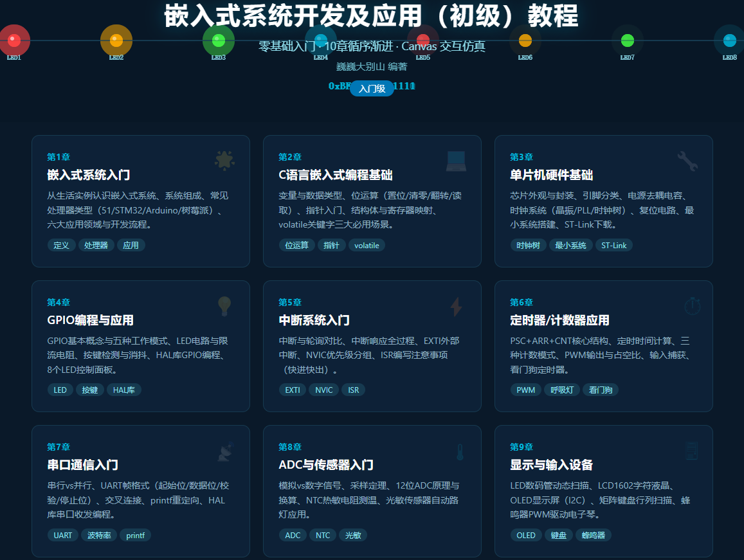The height and width of the screenshot is (560, 744).
Task: Click the PWM tag
Action: pos(526,390)
